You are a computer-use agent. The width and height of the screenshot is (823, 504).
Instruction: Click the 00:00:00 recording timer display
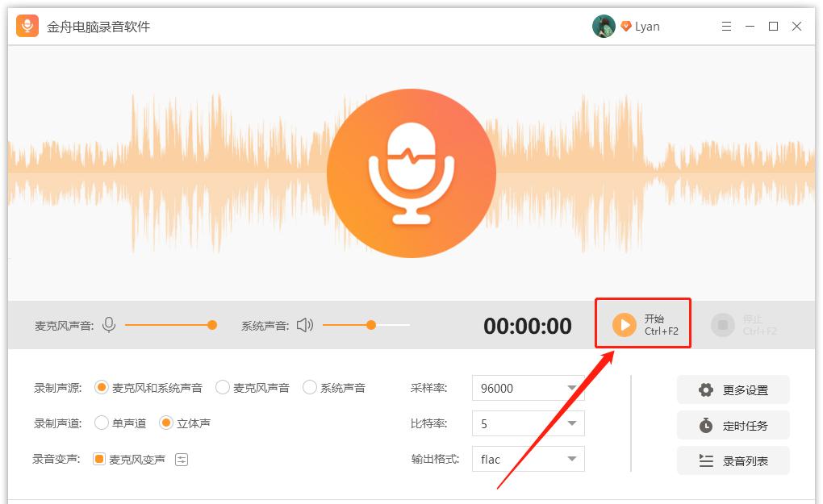click(528, 325)
